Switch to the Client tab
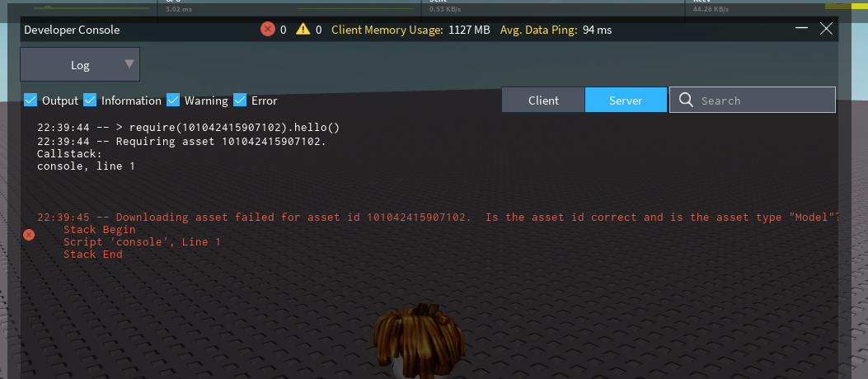 543,101
